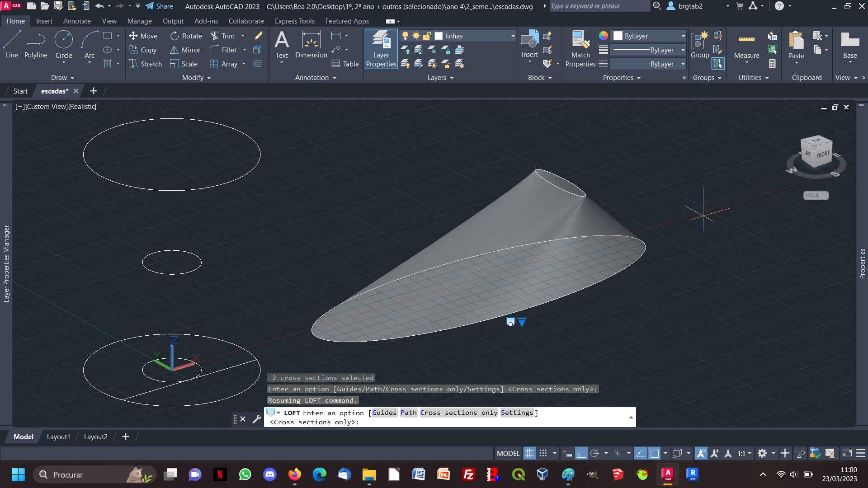This screenshot has width=868, height=488.
Task: Click the Erase tool icon
Action: [x=258, y=36]
